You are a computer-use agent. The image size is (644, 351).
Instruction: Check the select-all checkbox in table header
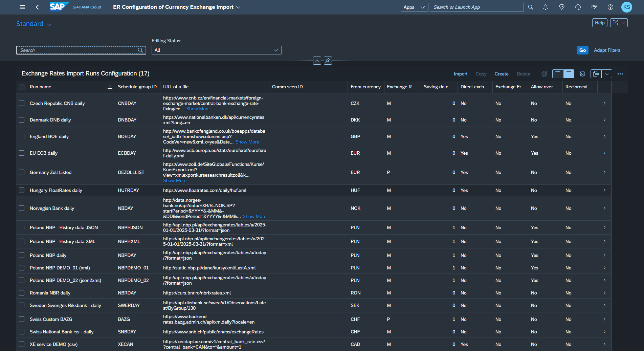22,87
